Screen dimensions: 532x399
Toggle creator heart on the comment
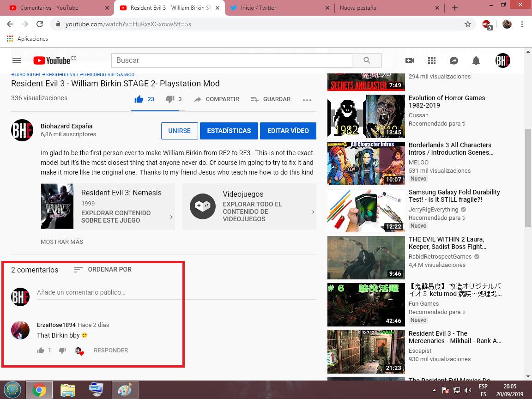tap(79, 351)
